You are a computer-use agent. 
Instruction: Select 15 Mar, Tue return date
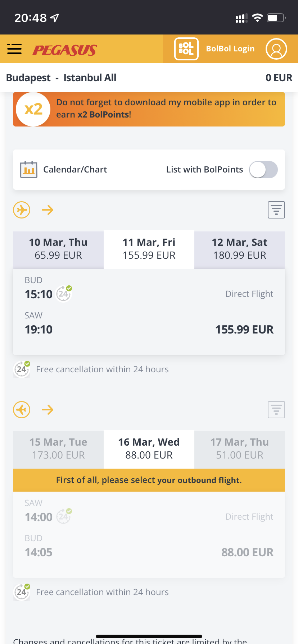(x=58, y=448)
